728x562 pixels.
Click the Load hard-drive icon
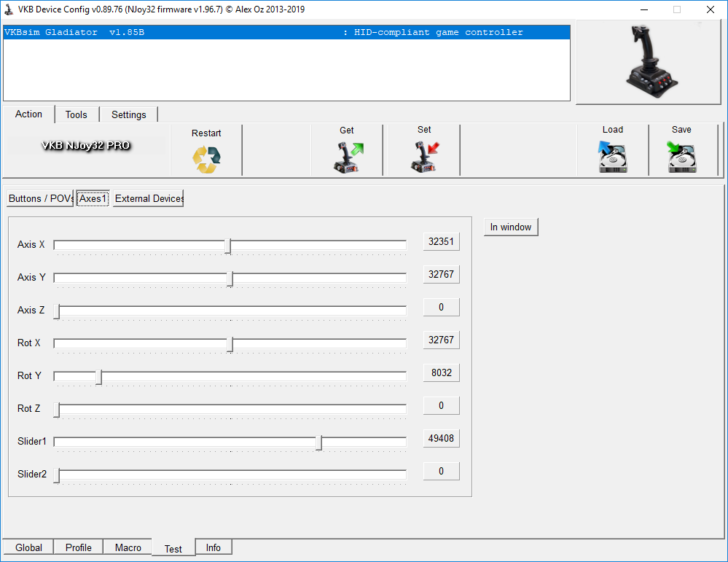pyautogui.click(x=613, y=157)
